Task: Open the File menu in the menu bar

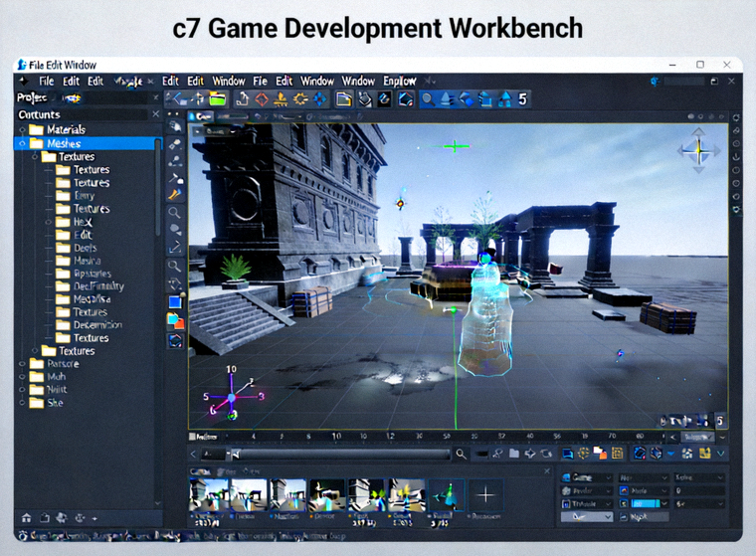Action: [47, 81]
